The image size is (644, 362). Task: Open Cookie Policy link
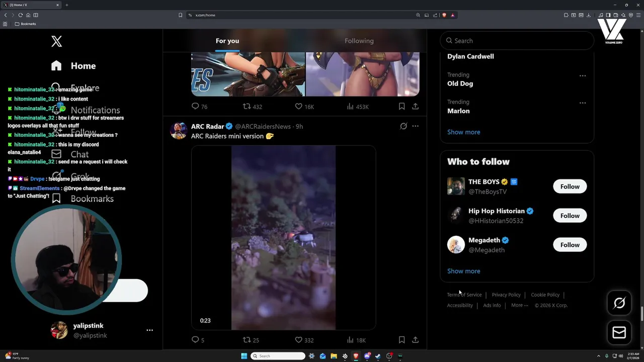(x=545, y=295)
